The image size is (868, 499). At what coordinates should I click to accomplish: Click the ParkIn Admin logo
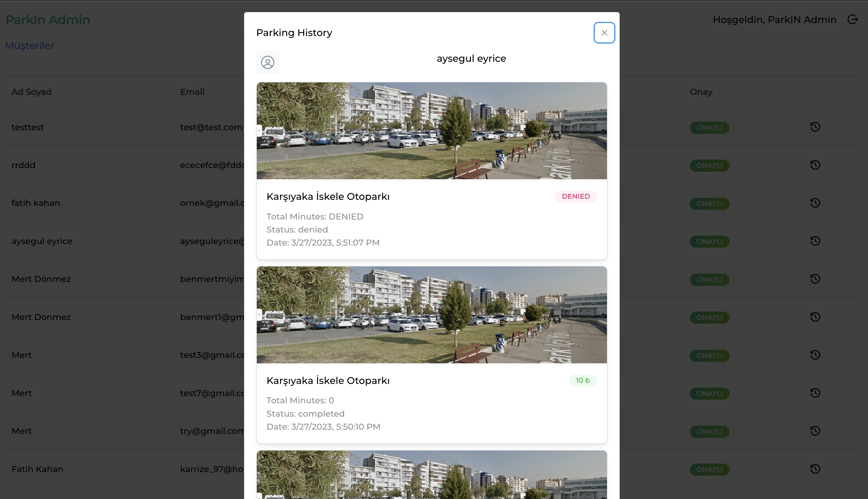click(x=48, y=20)
